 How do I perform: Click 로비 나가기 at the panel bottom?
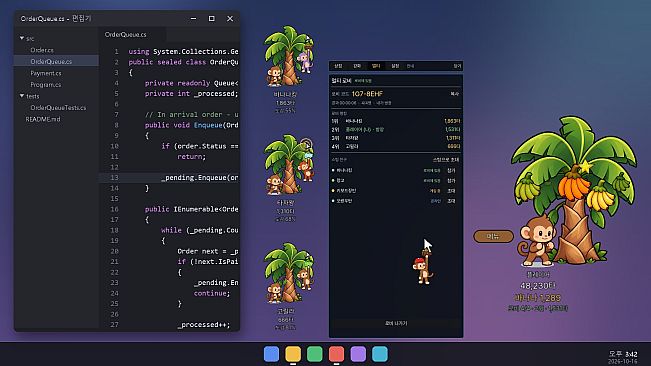click(396, 323)
